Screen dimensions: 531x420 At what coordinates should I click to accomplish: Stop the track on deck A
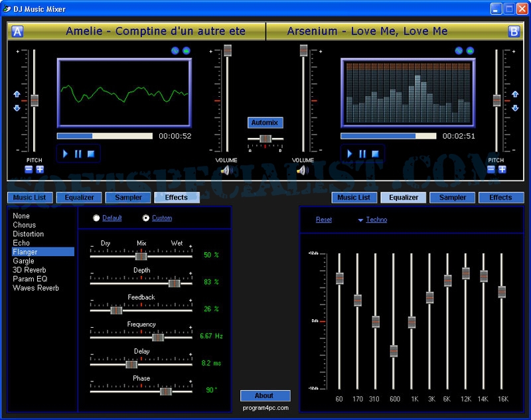click(91, 154)
